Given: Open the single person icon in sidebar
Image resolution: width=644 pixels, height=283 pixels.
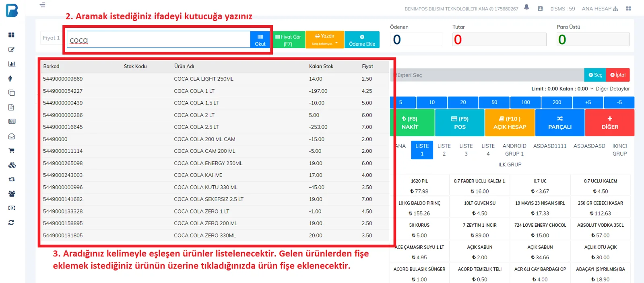Looking at the screenshot, I should [x=10, y=78].
